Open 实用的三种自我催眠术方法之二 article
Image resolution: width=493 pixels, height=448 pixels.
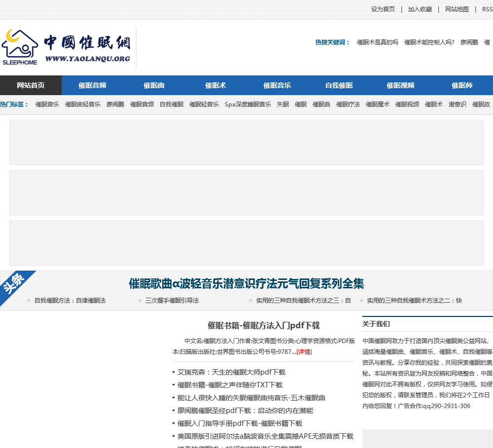coord(415,301)
